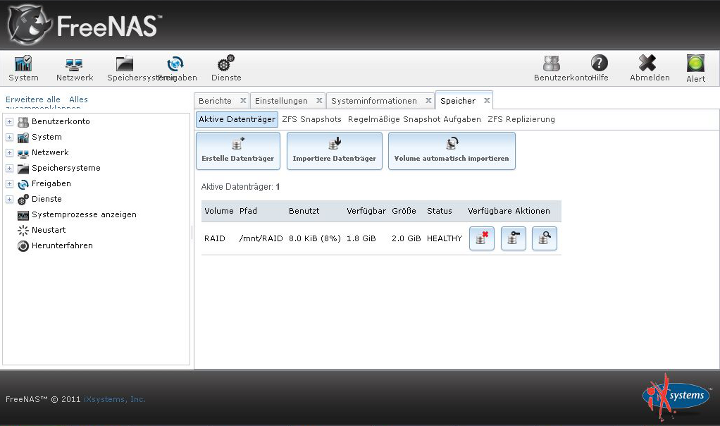Image resolution: width=720 pixels, height=426 pixels.
Task: Expand the Freigaben tree node
Action: tap(9, 184)
